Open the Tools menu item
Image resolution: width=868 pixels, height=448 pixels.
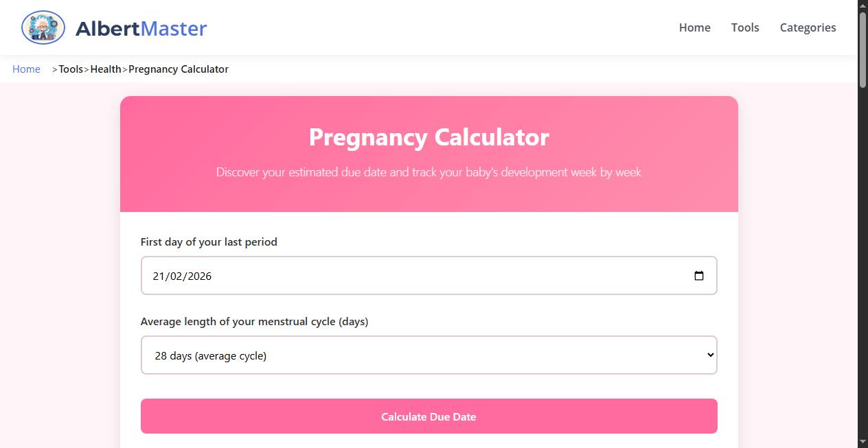click(x=745, y=27)
